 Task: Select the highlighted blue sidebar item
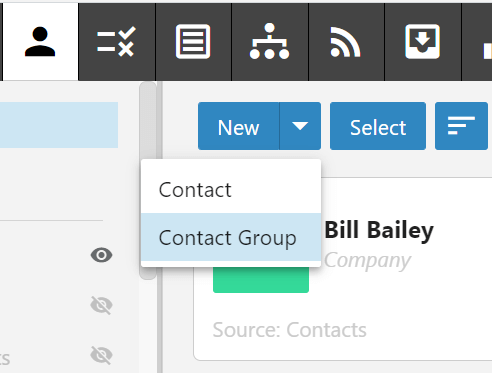tap(59, 125)
